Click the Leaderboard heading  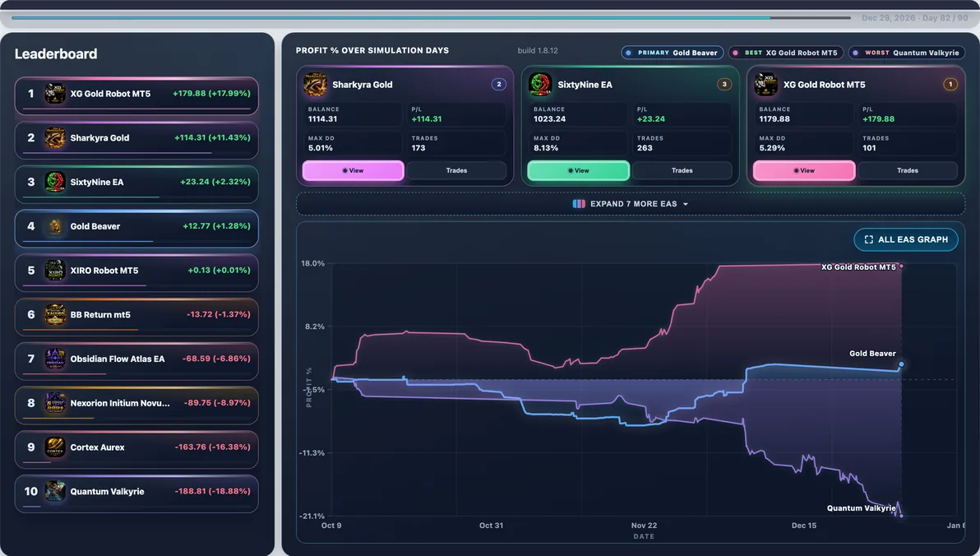(56, 53)
